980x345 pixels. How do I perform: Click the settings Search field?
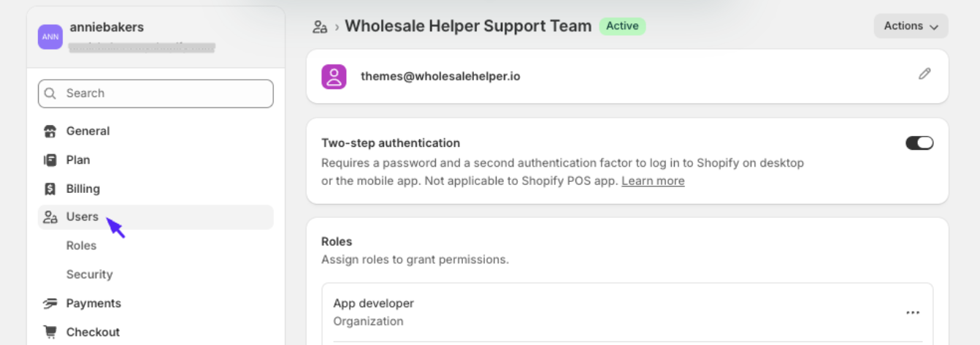click(156, 94)
